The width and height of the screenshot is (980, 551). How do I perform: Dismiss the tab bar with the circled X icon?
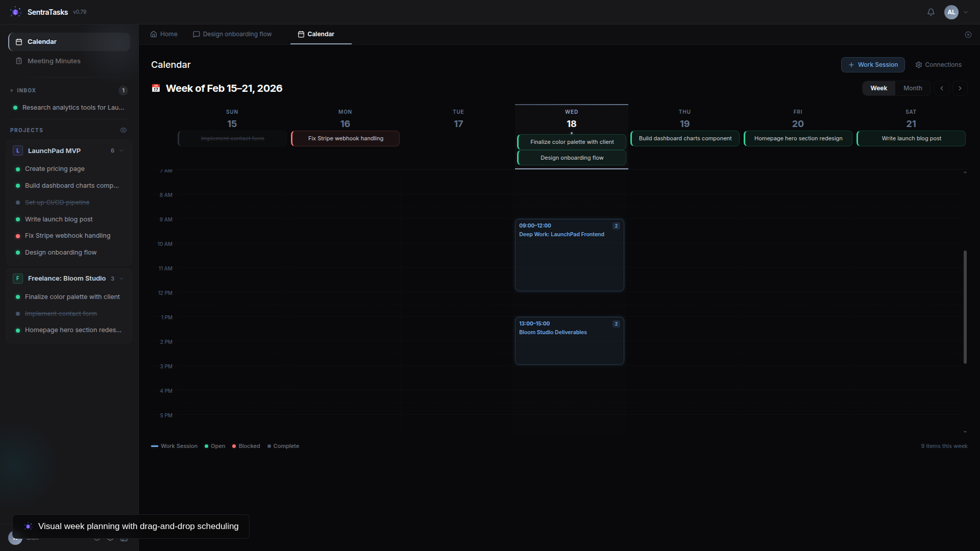tap(968, 34)
